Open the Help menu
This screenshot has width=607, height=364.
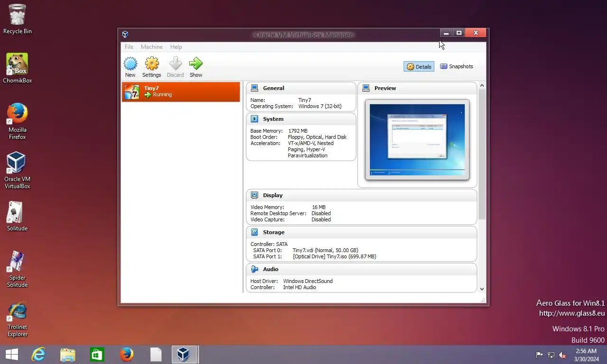pos(176,47)
